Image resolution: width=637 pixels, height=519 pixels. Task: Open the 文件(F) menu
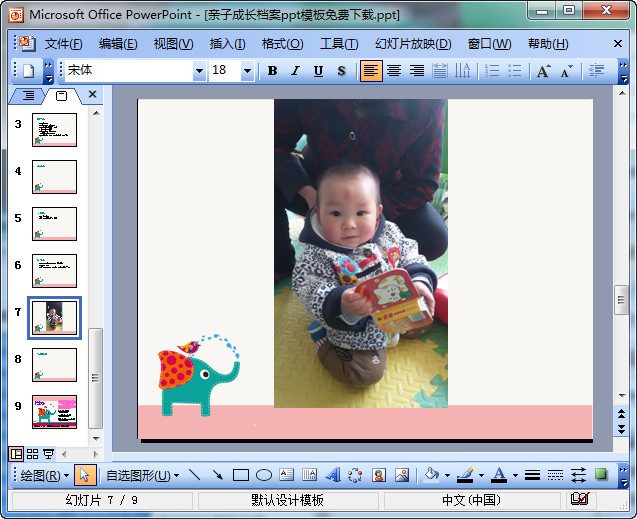click(x=63, y=43)
